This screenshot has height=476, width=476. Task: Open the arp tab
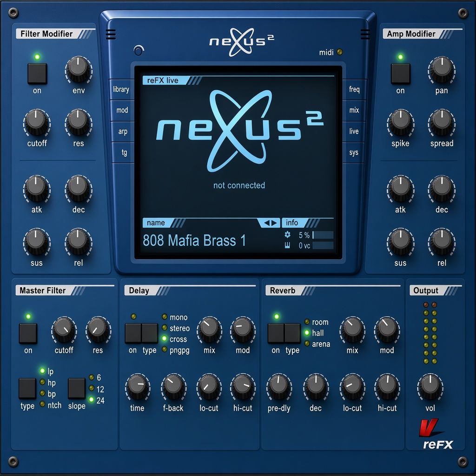pos(123,132)
